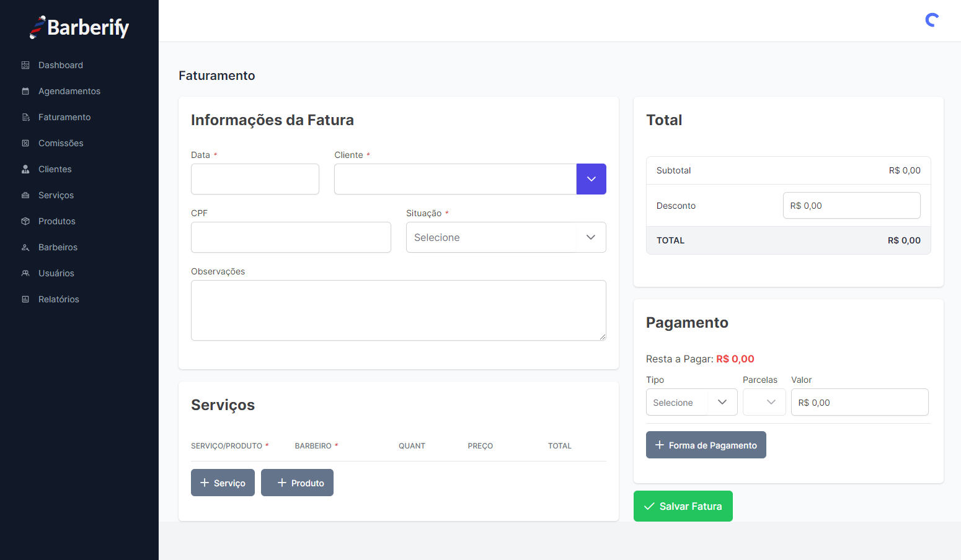Click the Barberify logo
This screenshot has width=961, height=560.
pyautogui.click(x=79, y=27)
